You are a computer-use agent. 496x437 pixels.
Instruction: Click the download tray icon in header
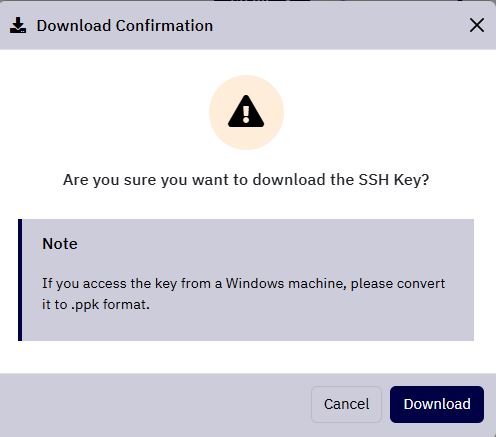18,25
